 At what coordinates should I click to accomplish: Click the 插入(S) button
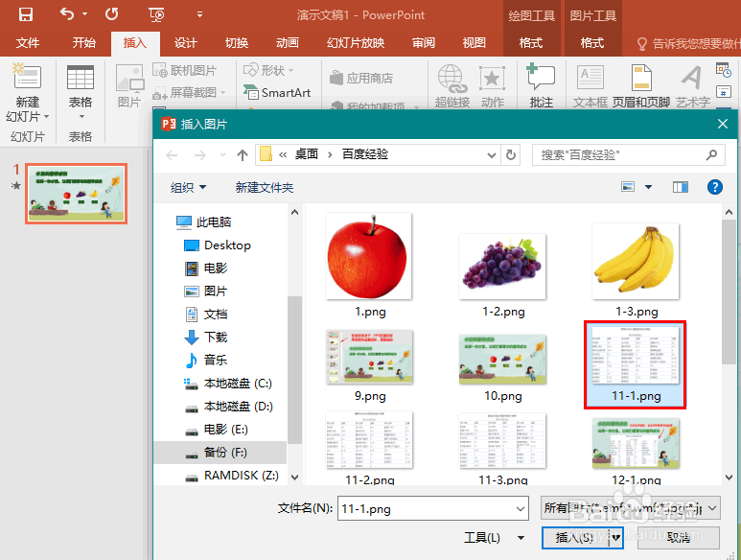tap(574, 538)
